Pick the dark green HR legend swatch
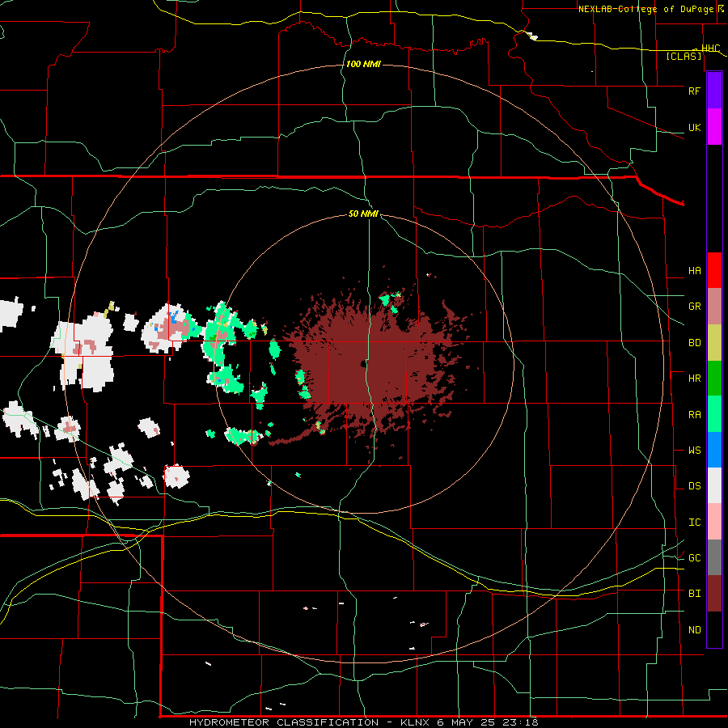The width and height of the screenshot is (728, 728). point(714,379)
